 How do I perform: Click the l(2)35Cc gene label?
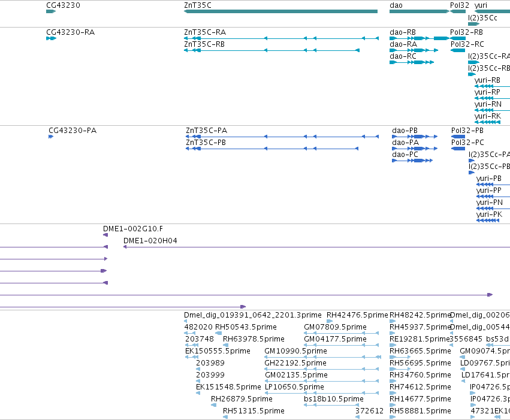(482, 18)
